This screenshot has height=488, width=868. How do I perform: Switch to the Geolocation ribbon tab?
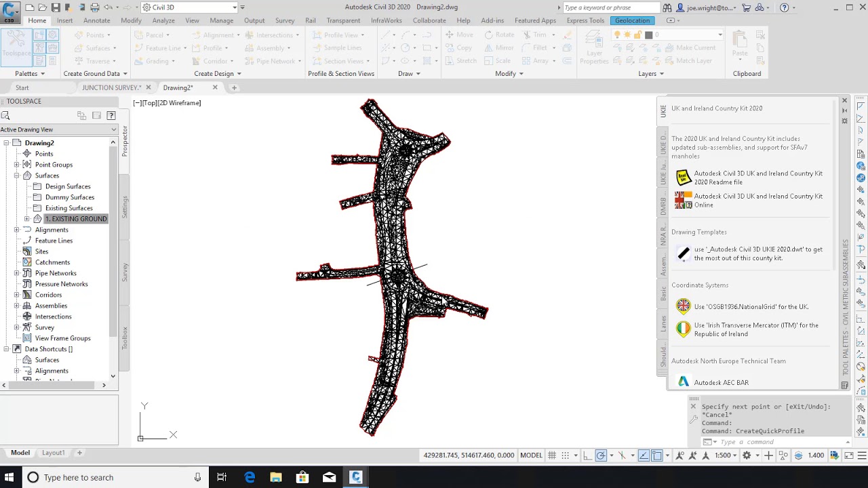click(632, 20)
